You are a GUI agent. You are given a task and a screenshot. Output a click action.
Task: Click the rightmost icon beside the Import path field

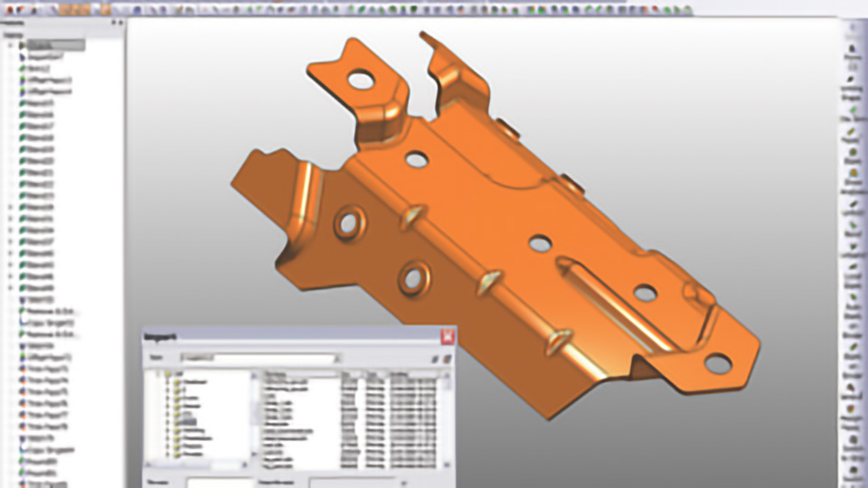tap(447, 359)
